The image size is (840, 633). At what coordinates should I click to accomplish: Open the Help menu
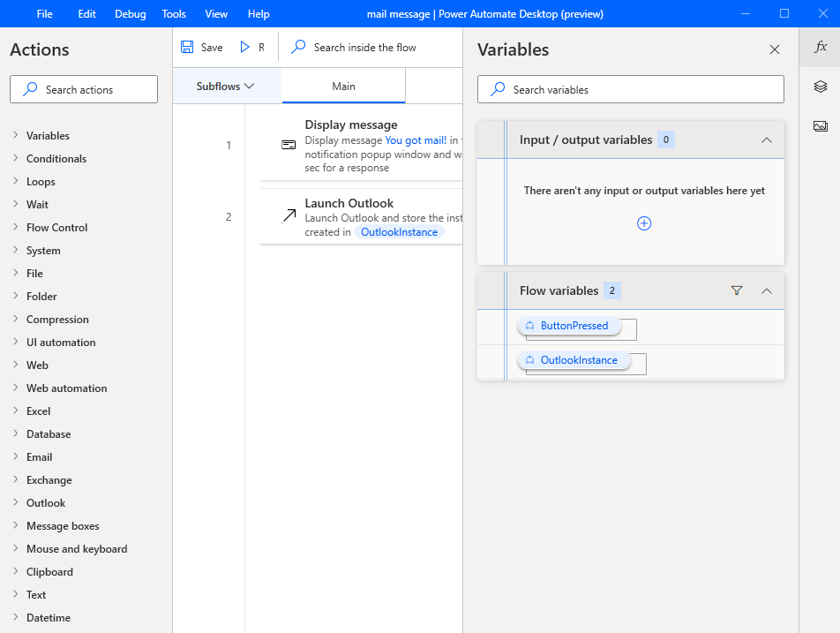click(259, 14)
